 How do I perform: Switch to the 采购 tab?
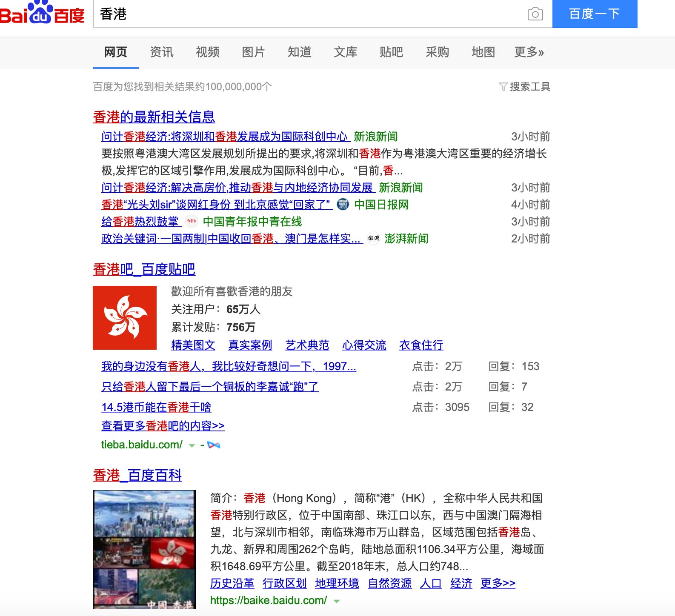(438, 52)
